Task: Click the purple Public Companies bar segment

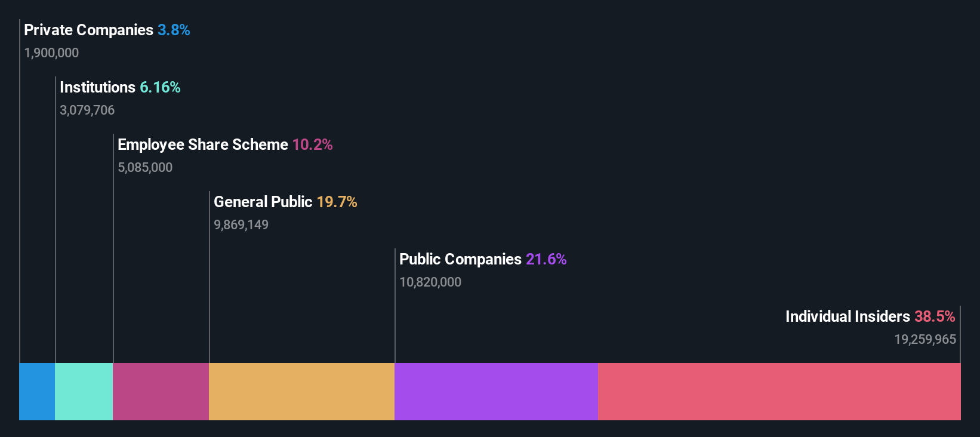Action: pyautogui.click(x=496, y=392)
